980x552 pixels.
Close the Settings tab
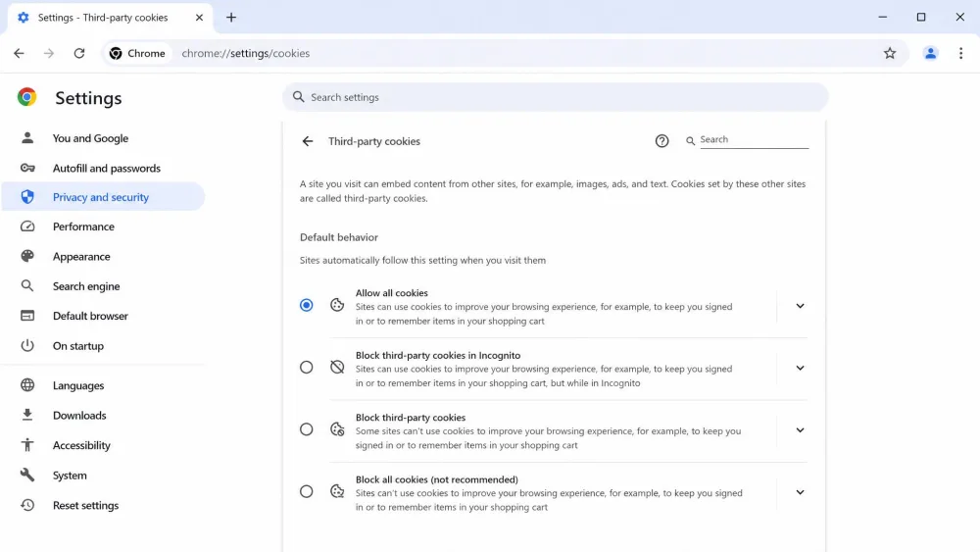(199, 18)
